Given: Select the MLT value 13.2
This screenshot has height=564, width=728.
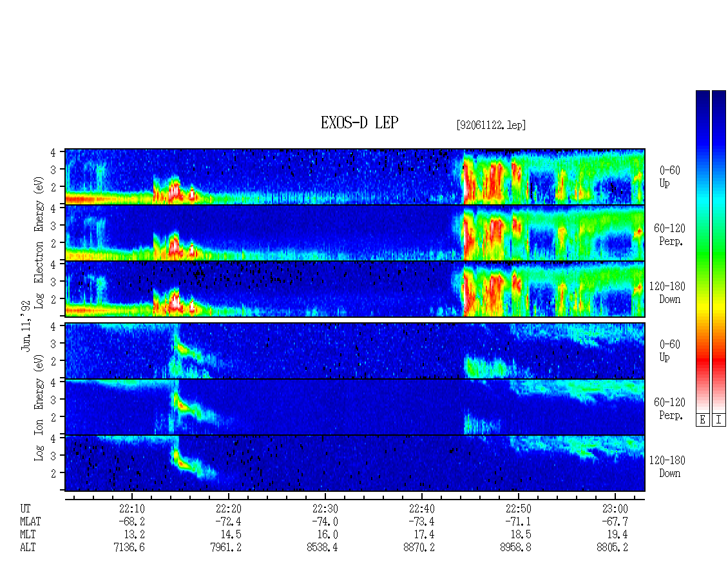Looking at the screenshot, I should 135,534.
